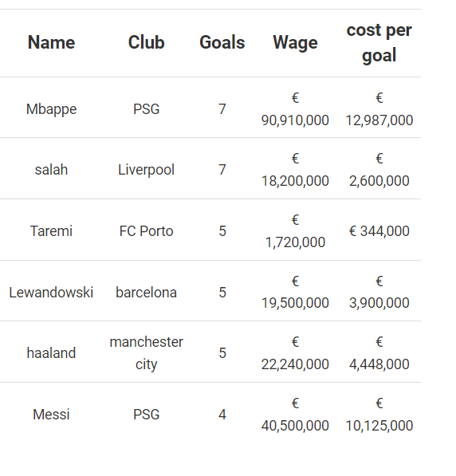The width and height of the screenshot is (456, 476).
Task: Click the Wage column header
Action: [295, 43]
